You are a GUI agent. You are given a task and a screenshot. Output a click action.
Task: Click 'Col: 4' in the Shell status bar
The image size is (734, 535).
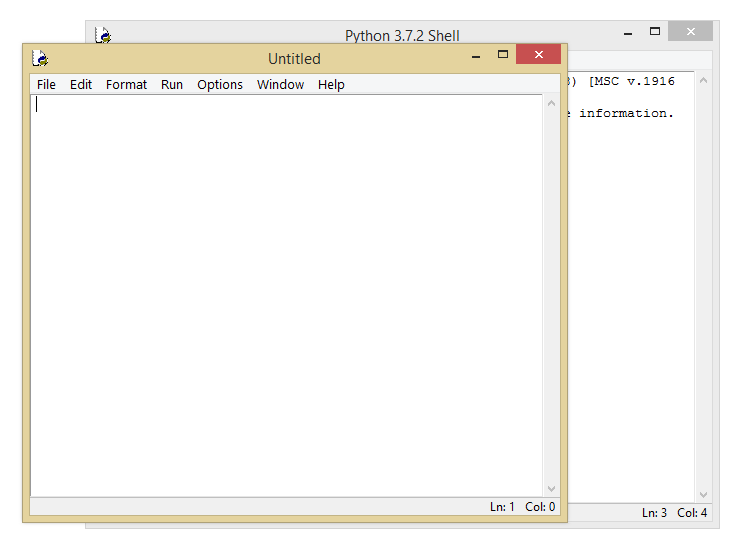[692, 513]
